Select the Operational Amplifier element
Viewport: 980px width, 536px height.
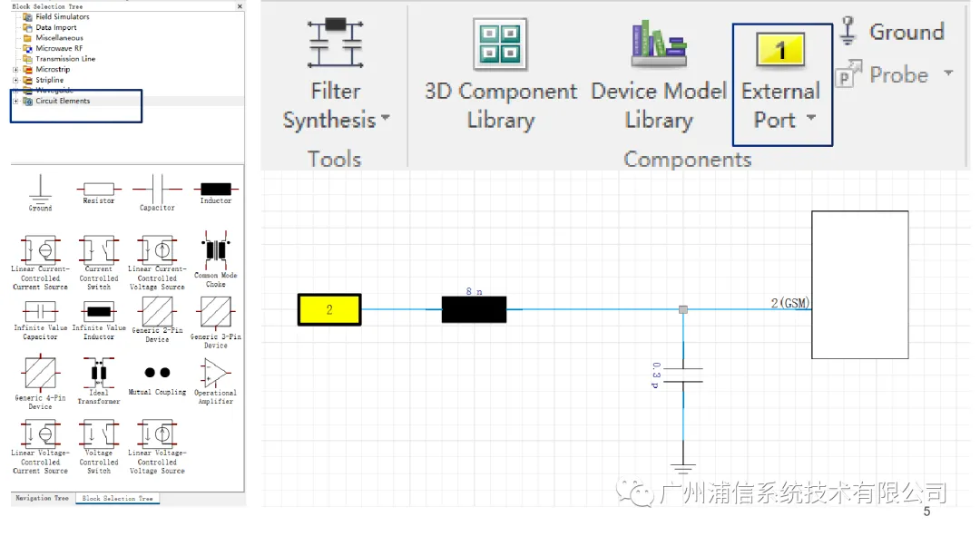point(216,380)
